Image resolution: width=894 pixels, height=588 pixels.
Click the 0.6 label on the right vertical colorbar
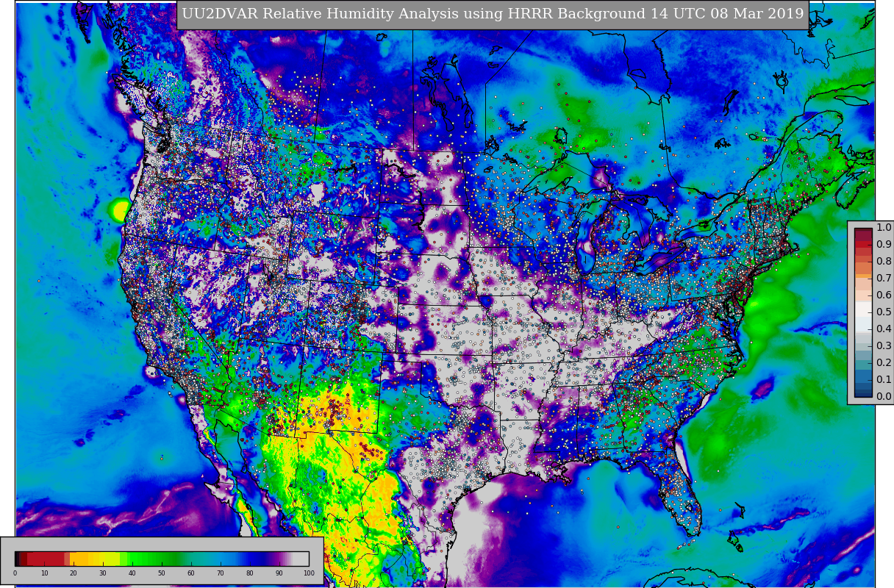pos(884,295)
